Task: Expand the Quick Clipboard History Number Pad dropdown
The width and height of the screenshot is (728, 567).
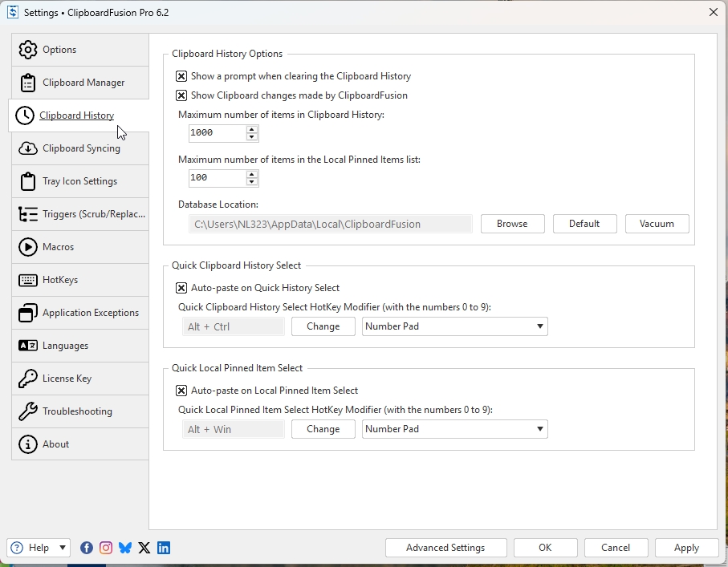Action: (540, 326)
